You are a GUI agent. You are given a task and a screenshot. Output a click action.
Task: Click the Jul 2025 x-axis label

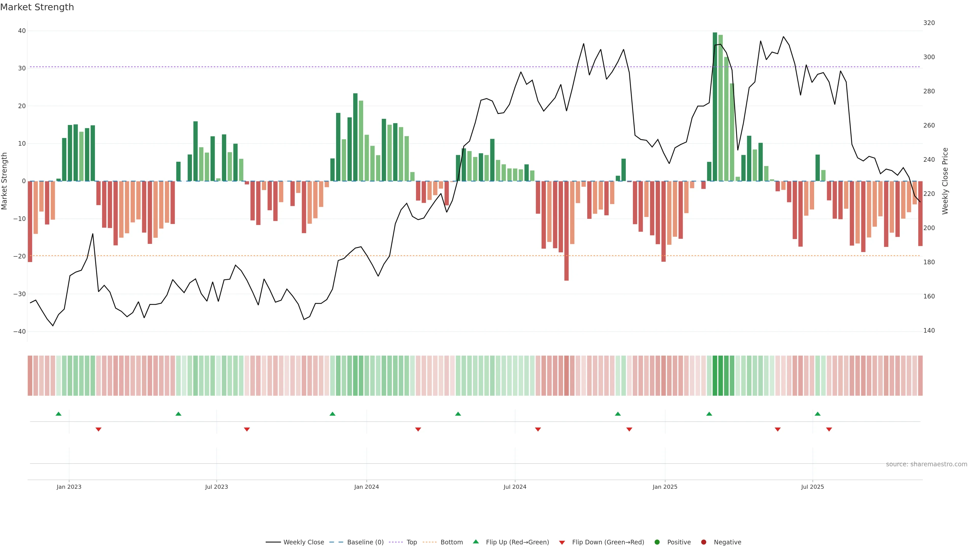[x=812, y=487]
